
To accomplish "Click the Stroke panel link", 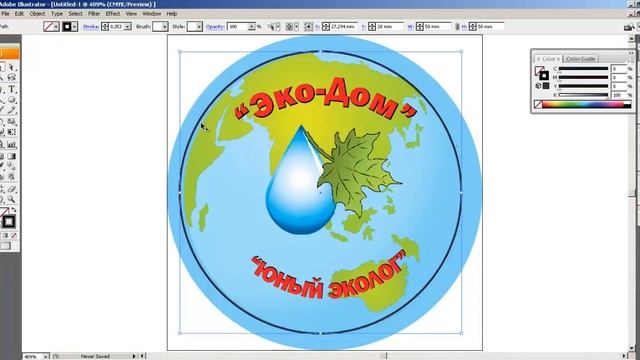I will coord(91,27).
